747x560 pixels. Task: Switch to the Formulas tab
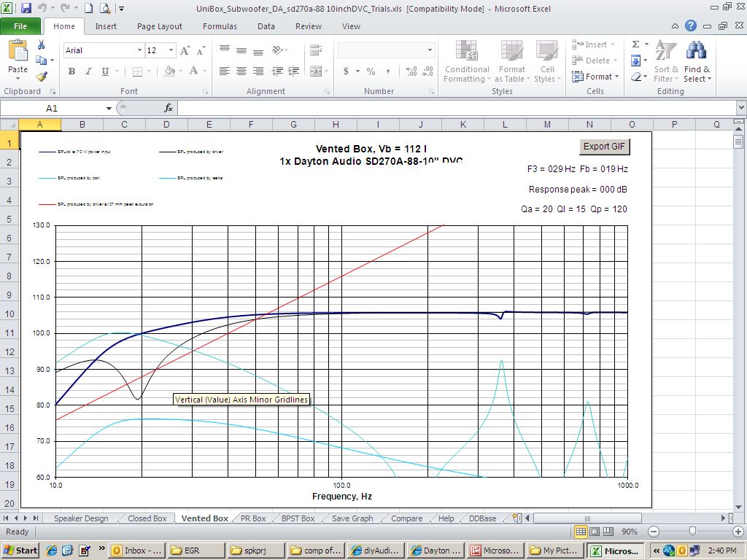220,26
